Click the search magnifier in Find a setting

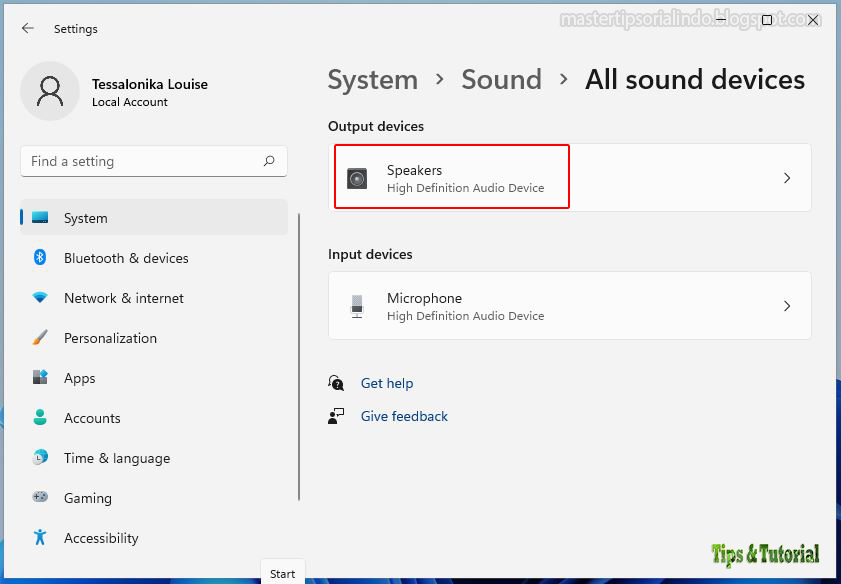(x=269, y=161)
